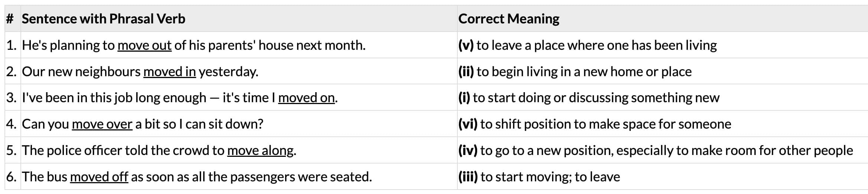Click the underlined phrase 'move out'
The width and height of the screenshot is (868, 194).
[144, 45]
